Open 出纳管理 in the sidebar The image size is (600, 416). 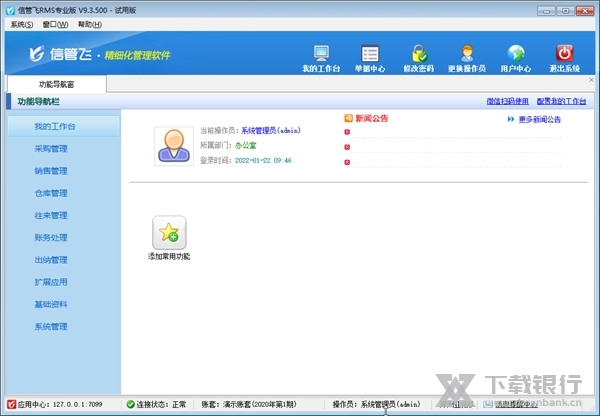(x=51, y=260)
